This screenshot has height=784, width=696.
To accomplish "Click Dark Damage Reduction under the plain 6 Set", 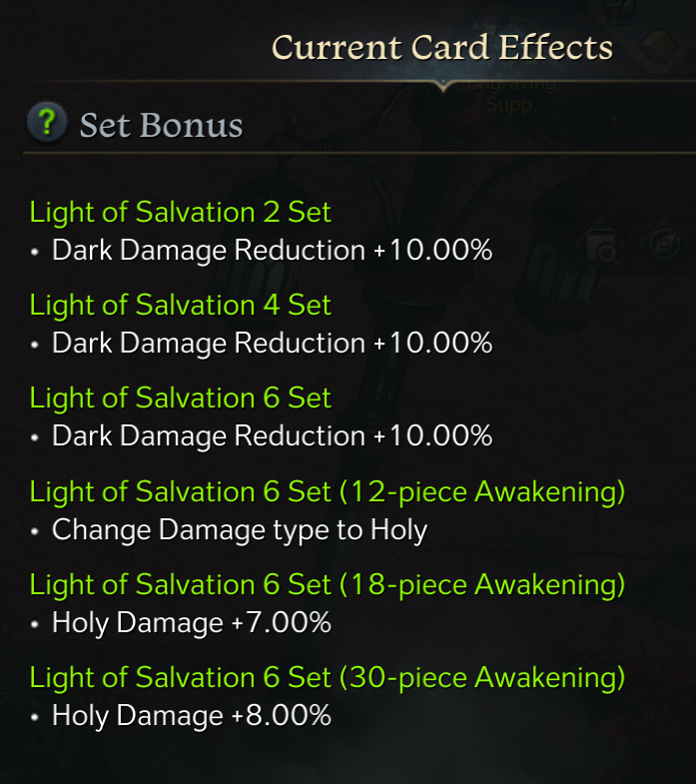I will [272, 436].
